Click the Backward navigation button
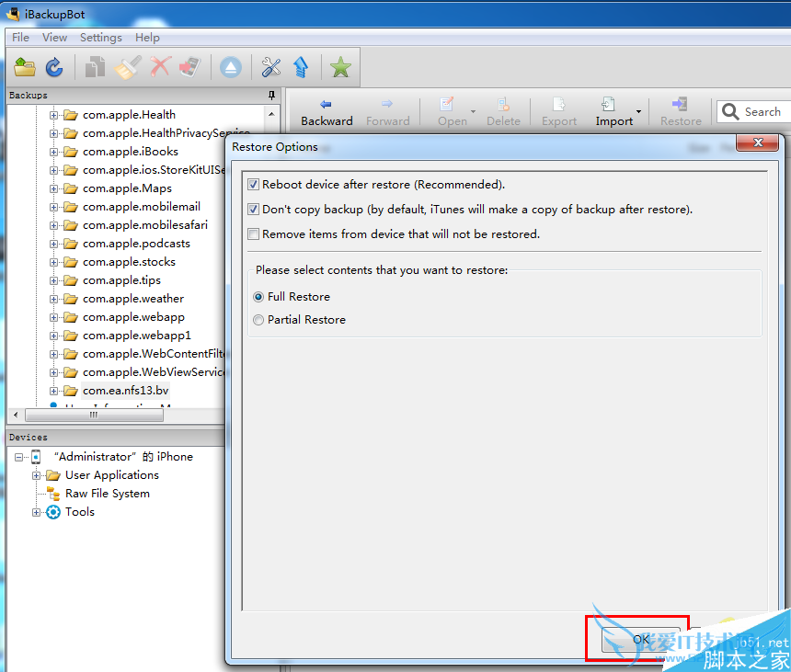This screenshot has height=672, width=791. [327, 112]
